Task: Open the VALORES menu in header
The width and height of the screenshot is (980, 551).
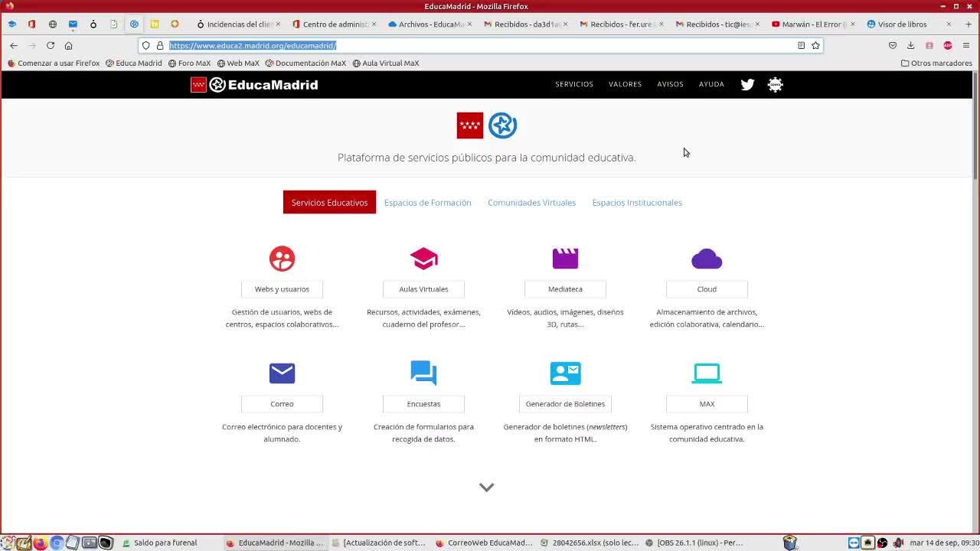Action: tap(625, 84)
